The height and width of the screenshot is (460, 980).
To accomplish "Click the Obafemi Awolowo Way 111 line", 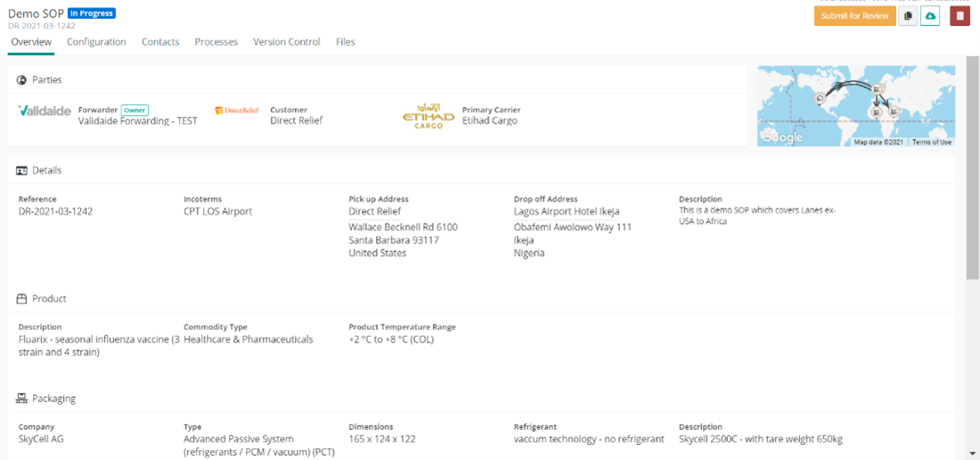I will pos(573,226).
